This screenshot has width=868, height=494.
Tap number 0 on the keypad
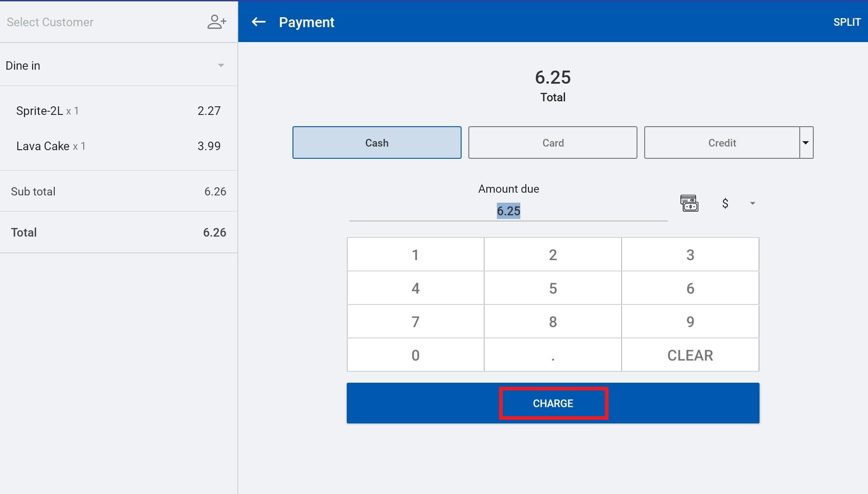click(415, 355)
